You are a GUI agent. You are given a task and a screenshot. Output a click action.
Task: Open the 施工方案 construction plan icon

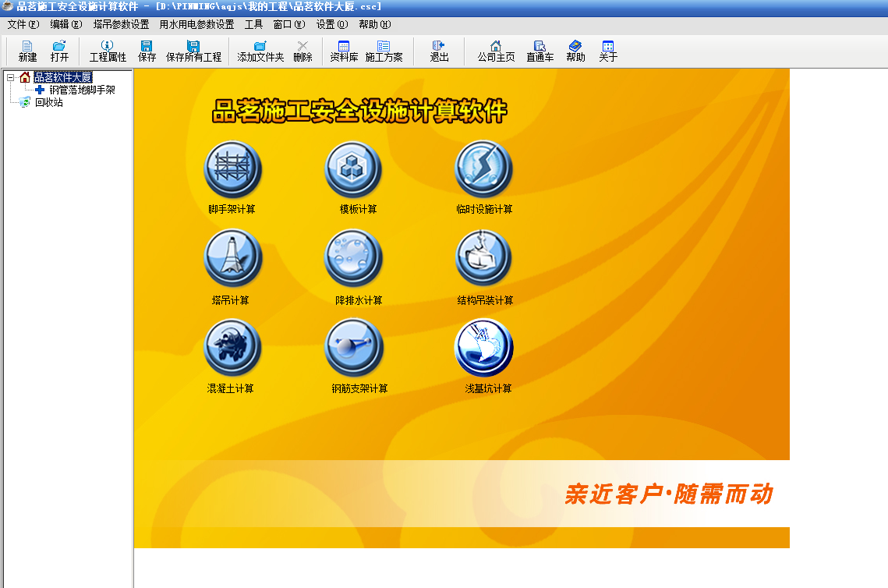pyautogui.click(x=384, y=51)
